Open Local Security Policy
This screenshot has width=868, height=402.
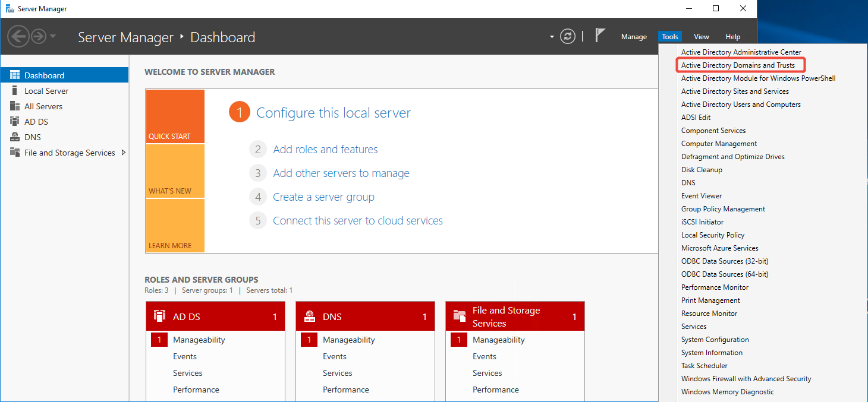(x=713, y=235)
